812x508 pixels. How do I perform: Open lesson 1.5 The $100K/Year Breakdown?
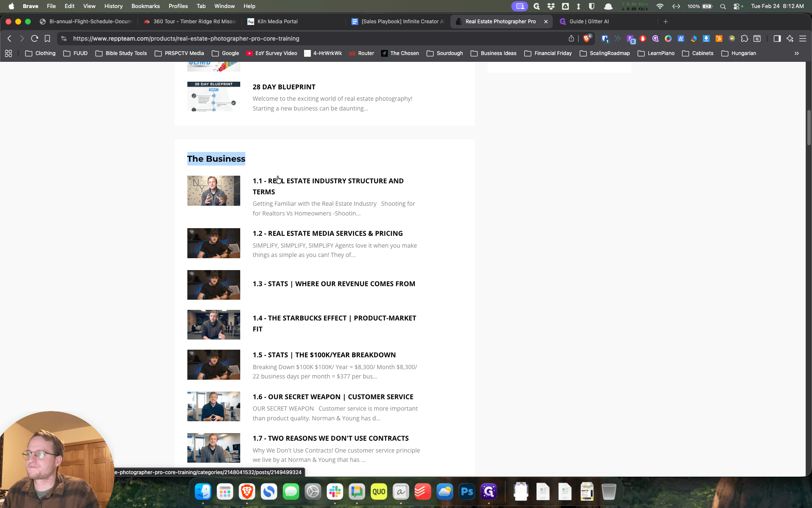324,355
